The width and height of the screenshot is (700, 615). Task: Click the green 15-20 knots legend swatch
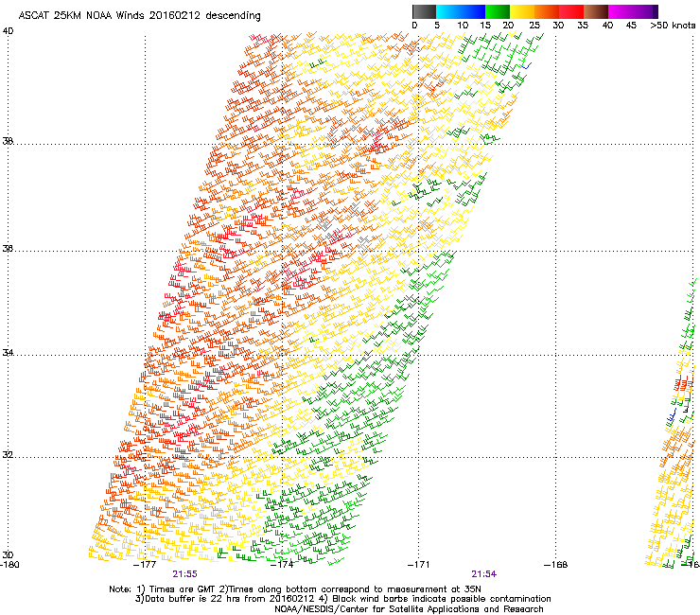[498, 11]
